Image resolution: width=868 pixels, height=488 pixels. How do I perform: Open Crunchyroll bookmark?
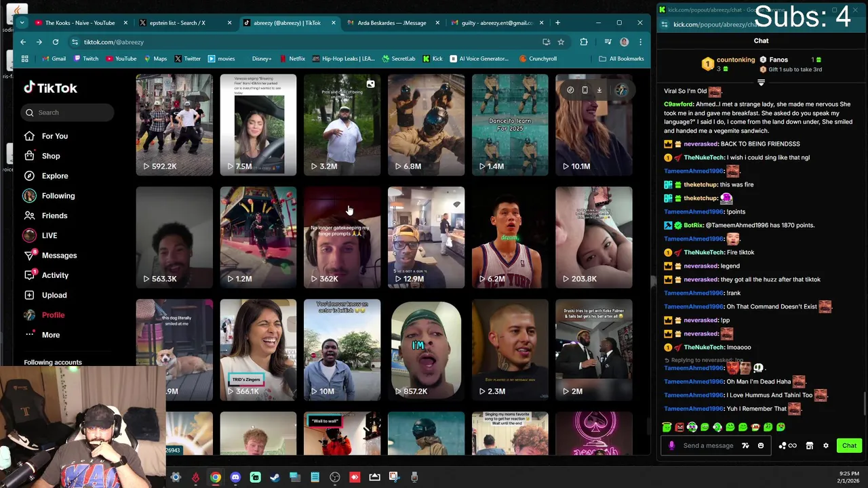[x=538, y=59]
